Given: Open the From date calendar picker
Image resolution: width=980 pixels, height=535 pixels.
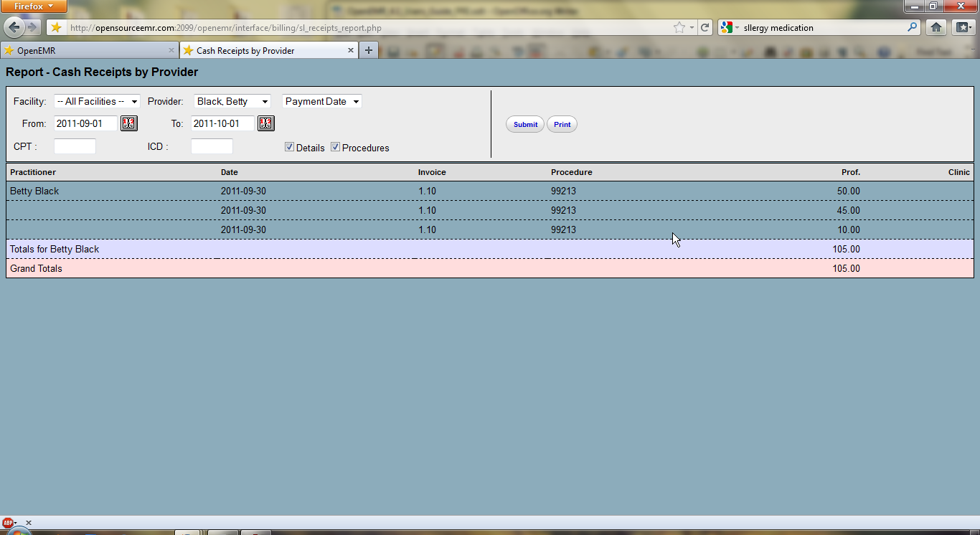Looking at the screenshot, I should pyautogui.click(x=128, y=123).
